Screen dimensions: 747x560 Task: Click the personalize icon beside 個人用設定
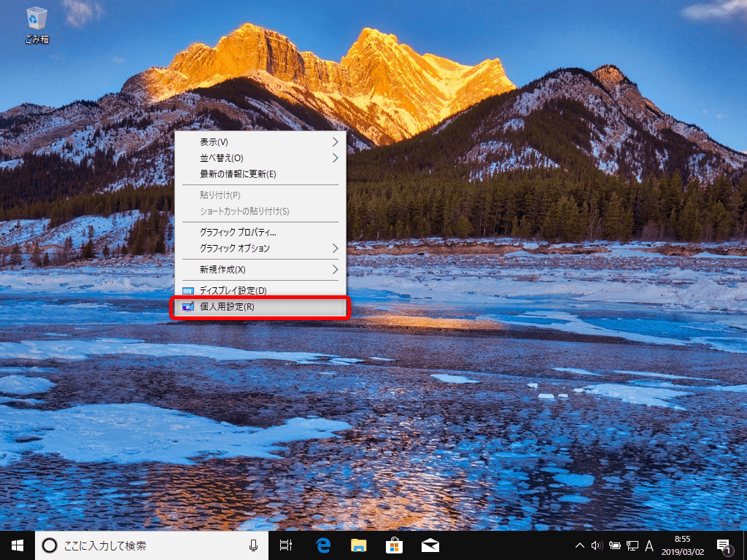(188, 307)
